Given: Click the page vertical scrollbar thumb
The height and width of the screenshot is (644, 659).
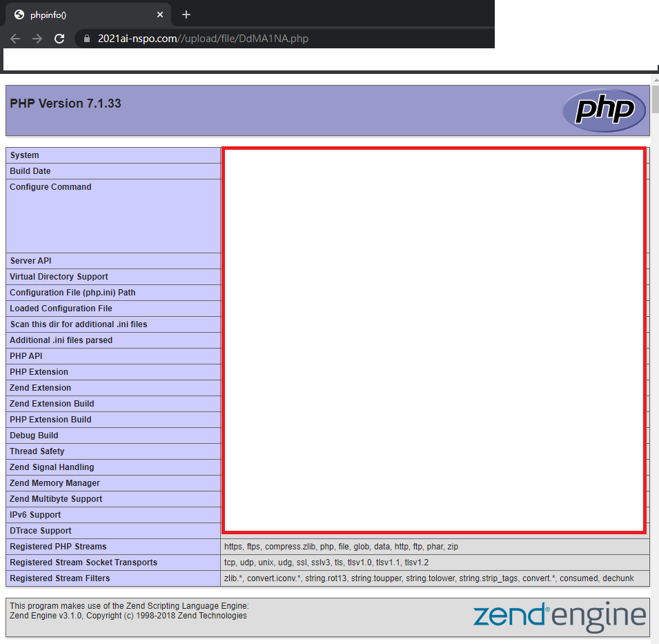Looking at the screenshot, I should click(x=656, y=99).
